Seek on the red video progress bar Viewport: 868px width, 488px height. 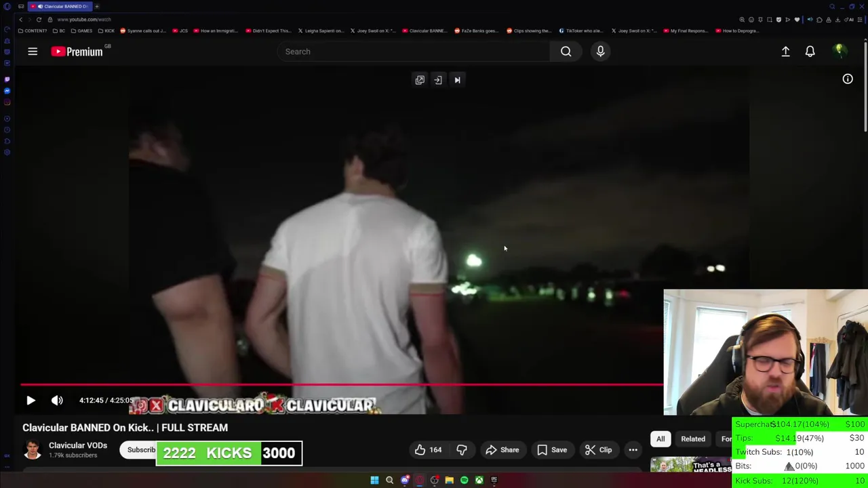pyautogui.click(x=342, y=385)
